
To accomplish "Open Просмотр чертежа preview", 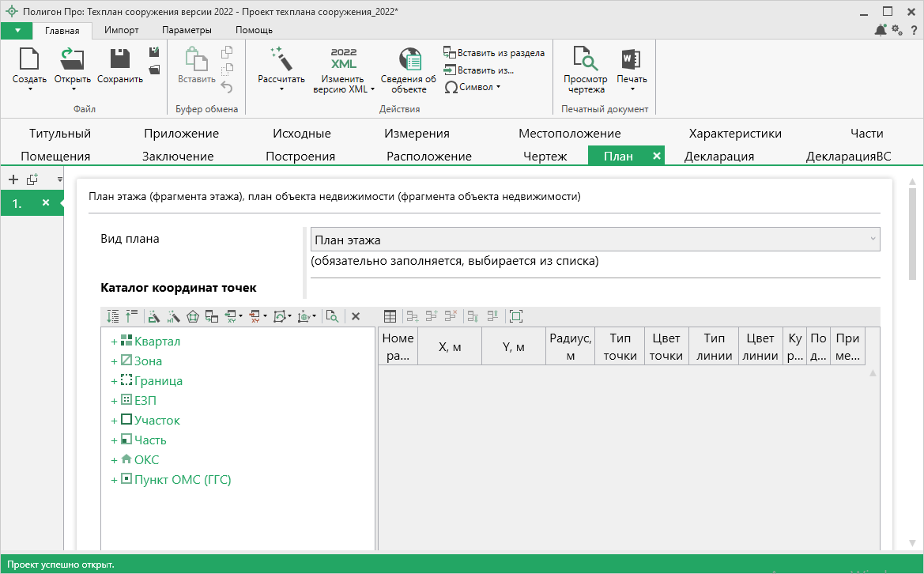I will (586, 59).
